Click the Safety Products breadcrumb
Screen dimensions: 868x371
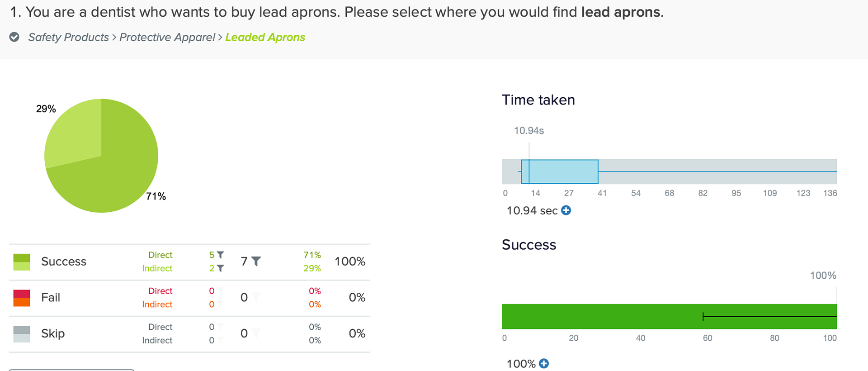tap(68, 37)
